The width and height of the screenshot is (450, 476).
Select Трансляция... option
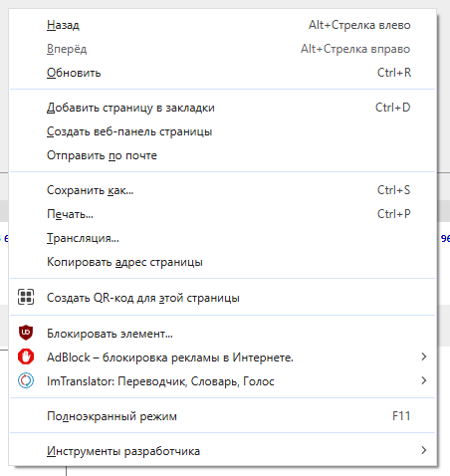(222, 238)
